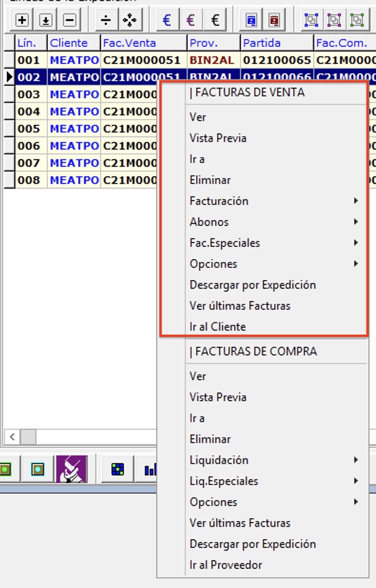Click the four-dots move toolbar icon

[129, 20]
